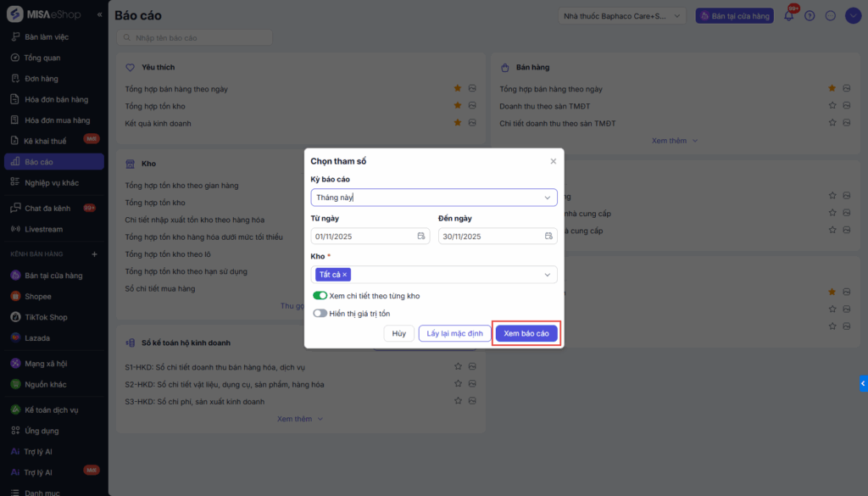Add a new sales channel with plus icon
This screenshot has height=496, width=868.
pos(94,254)
